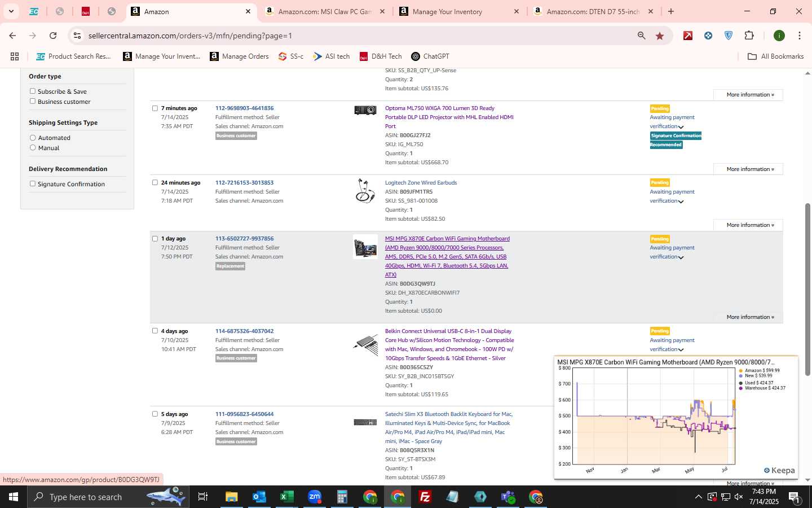Screen dimensions: 812x508
Task: Open Chrome three-dot menu
Action: pos(800,36)
